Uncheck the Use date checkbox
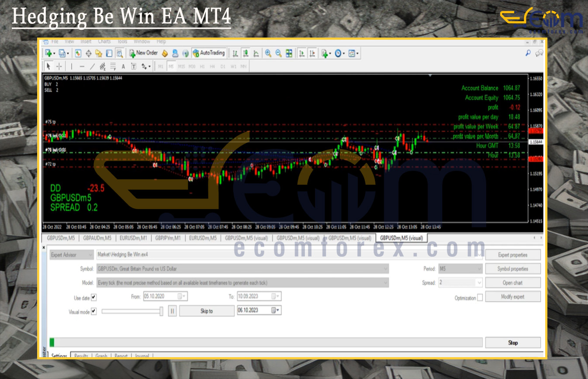The image size is (588, 379). tap(93, 297)
